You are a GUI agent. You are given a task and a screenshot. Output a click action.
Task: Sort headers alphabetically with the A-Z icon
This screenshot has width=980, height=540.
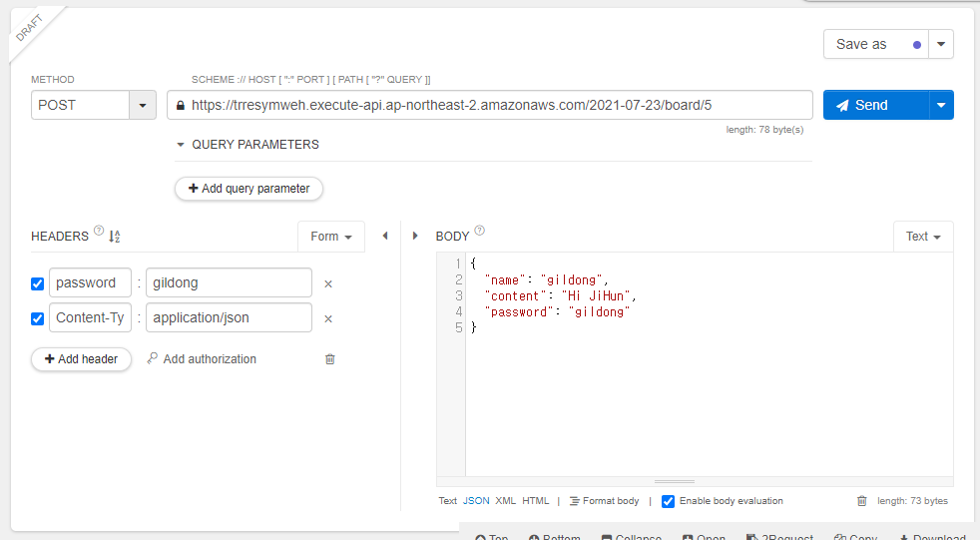(114, 237)
